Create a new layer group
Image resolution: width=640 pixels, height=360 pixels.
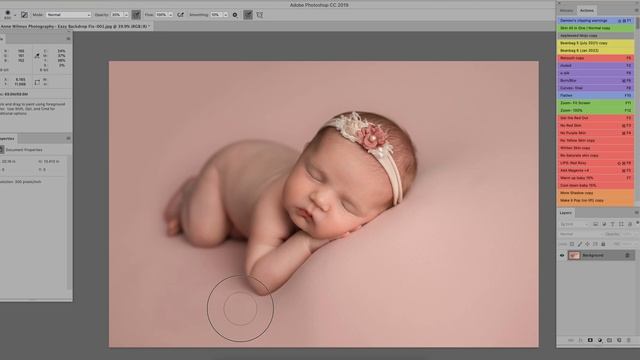point(609,340)
